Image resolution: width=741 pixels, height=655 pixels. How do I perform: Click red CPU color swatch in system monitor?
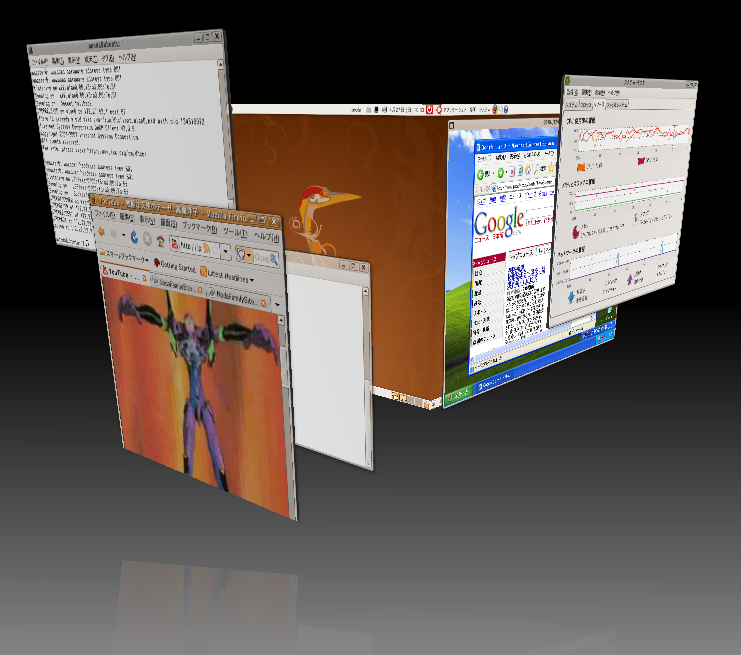(x=641, y=161)
